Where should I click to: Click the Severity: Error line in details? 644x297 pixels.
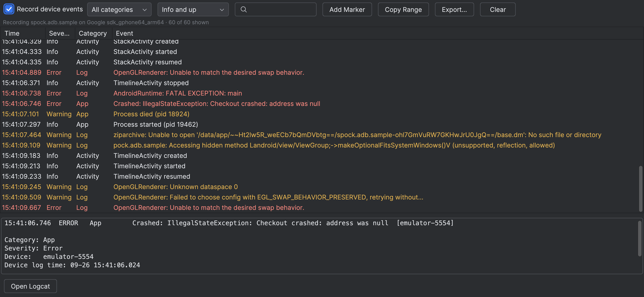33,248
